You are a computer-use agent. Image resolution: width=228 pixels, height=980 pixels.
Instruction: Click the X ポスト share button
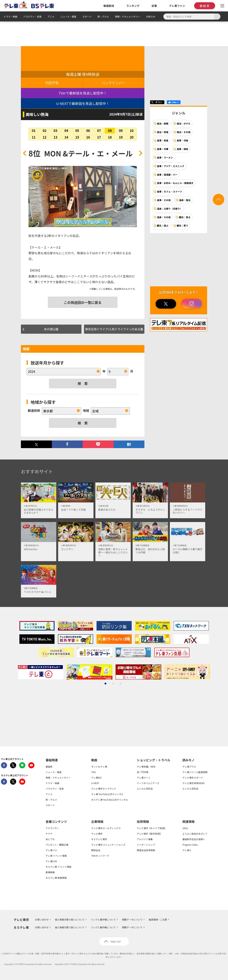coord(157,102)
